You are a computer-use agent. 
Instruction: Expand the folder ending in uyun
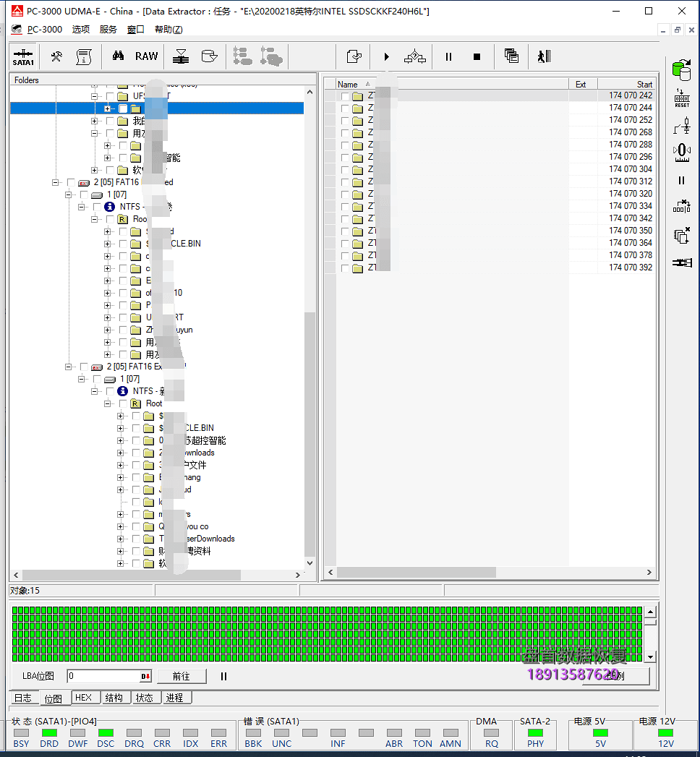(x=107, y=330)
